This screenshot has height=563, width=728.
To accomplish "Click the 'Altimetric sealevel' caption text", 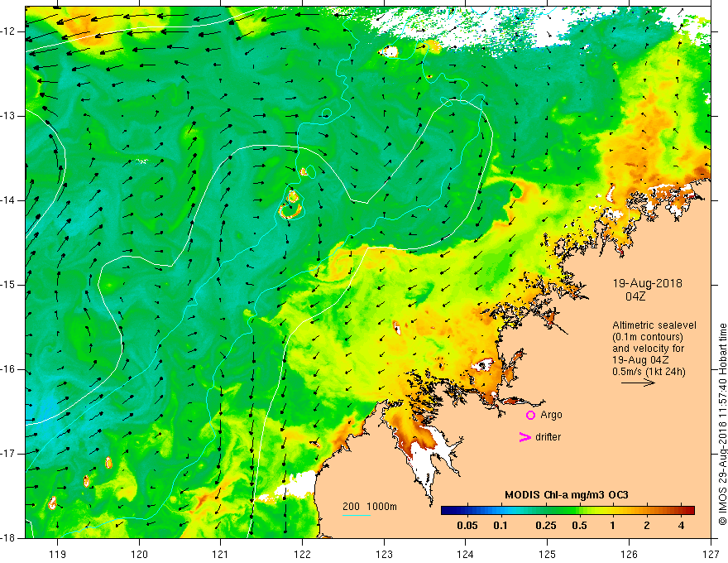I will point(654,325).
